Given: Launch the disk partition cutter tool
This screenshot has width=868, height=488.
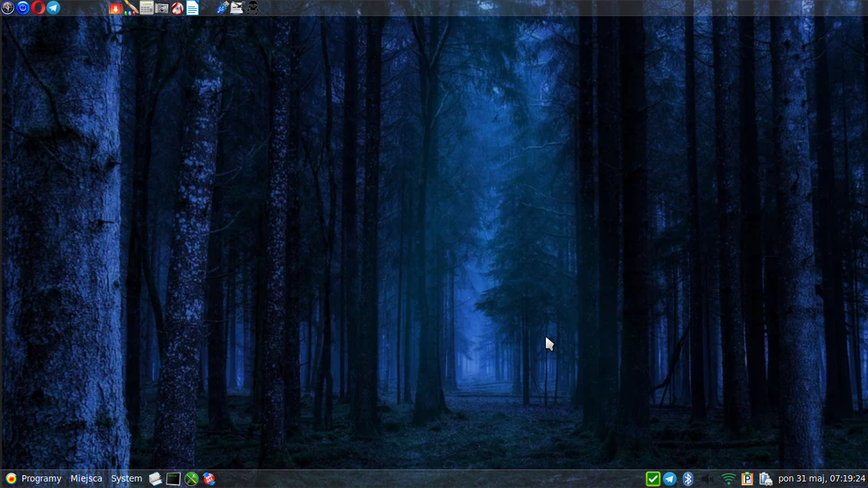Looking at the screenshot, I should (237, 8).
